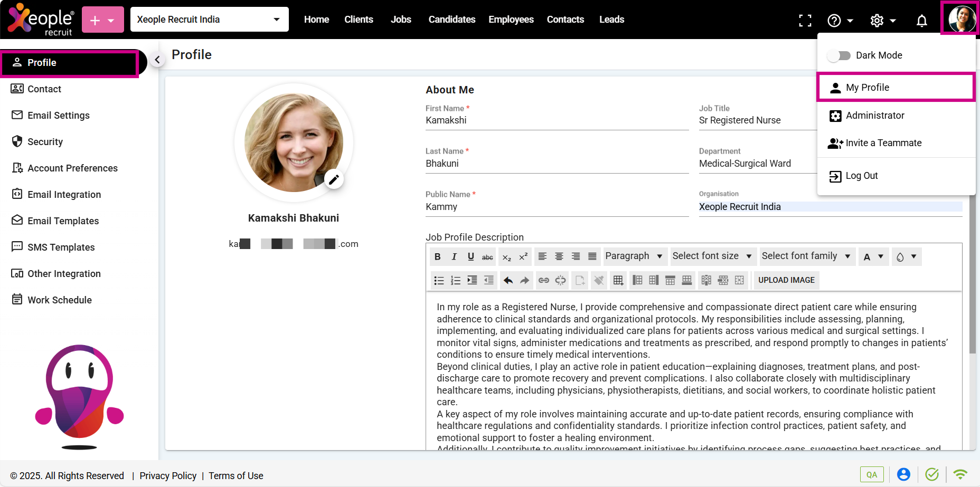
Task: Collapse the left sidebar with chevron
Action: tap(157, 60)
